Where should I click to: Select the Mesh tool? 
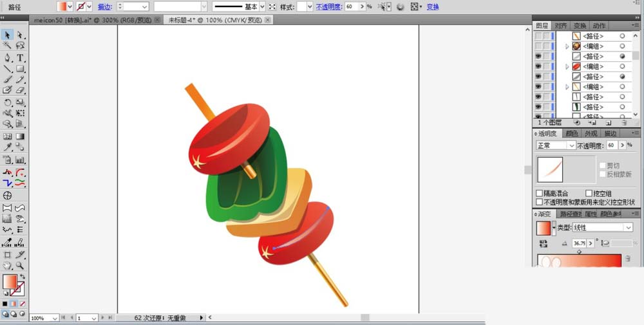click(x=7, y=136)
